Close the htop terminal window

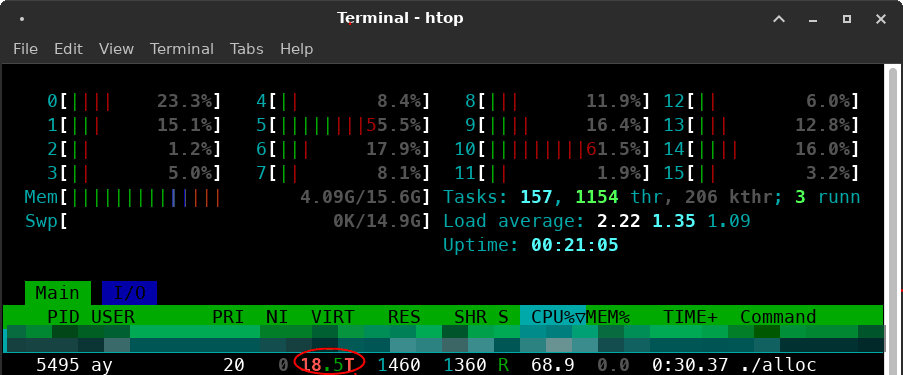(x=881, y=19)
